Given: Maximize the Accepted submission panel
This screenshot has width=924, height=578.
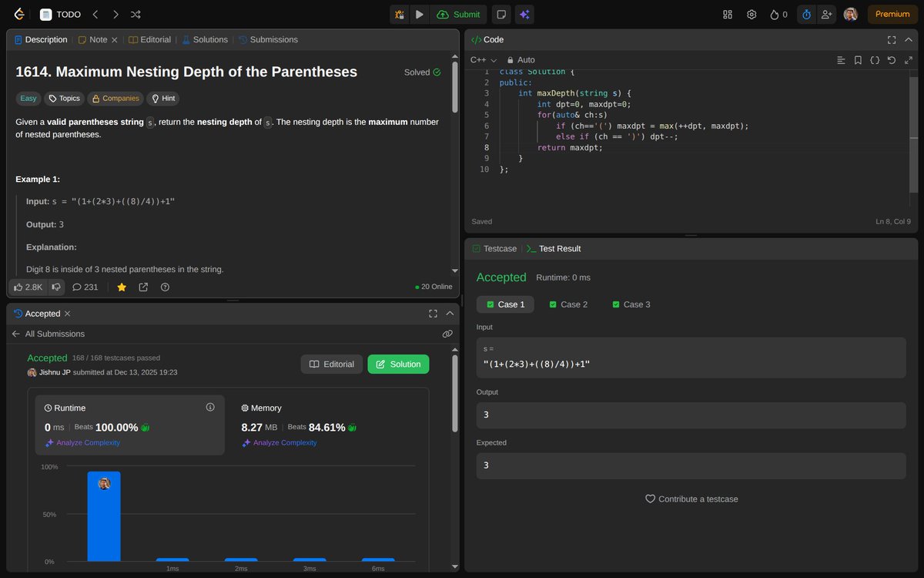Looking at the screenshot, I should (x=433, y=314).
